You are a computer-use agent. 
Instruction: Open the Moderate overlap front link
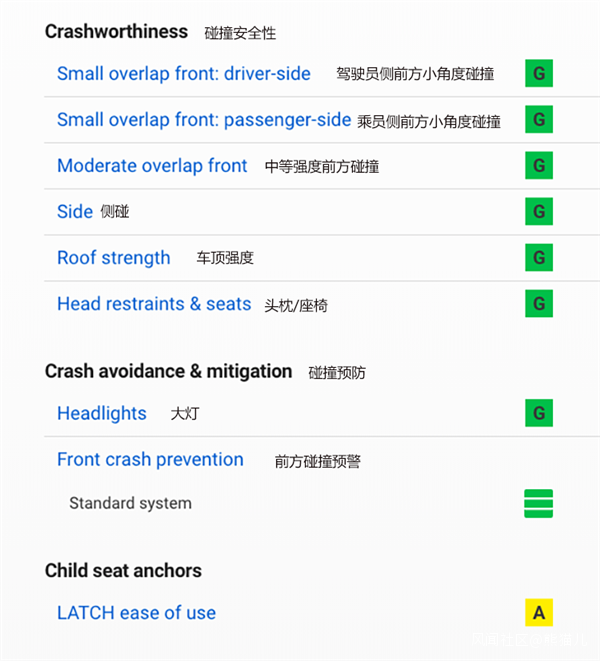(x=152, y=166)
